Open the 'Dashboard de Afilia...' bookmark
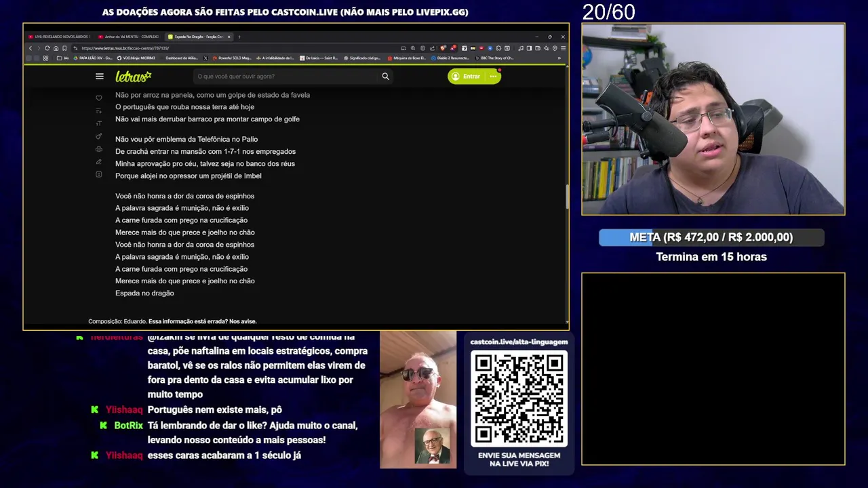 182,58
